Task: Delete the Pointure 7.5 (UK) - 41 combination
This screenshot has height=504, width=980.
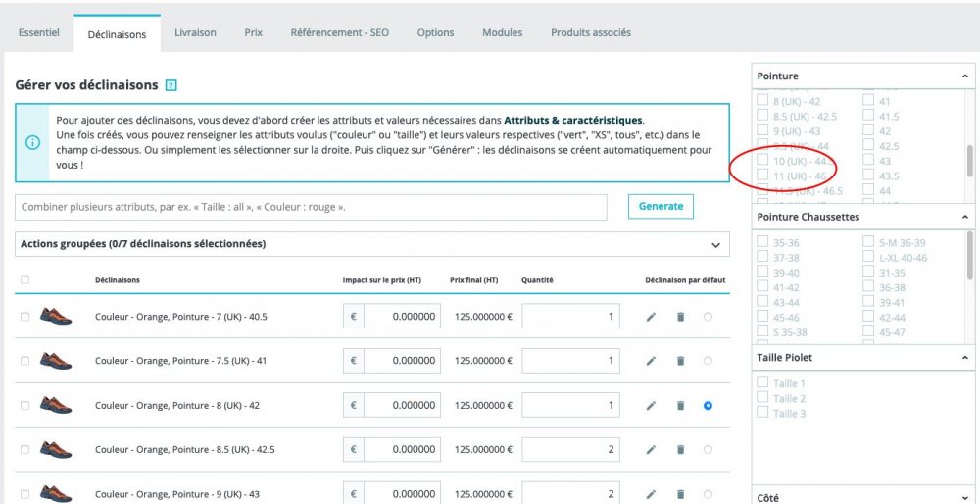Action: tap(681, 361)
